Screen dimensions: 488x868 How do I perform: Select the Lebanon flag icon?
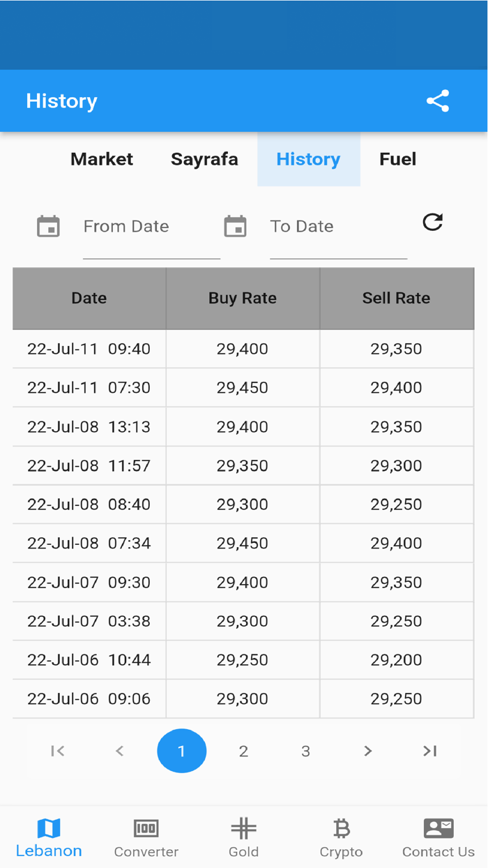(49, 825)
